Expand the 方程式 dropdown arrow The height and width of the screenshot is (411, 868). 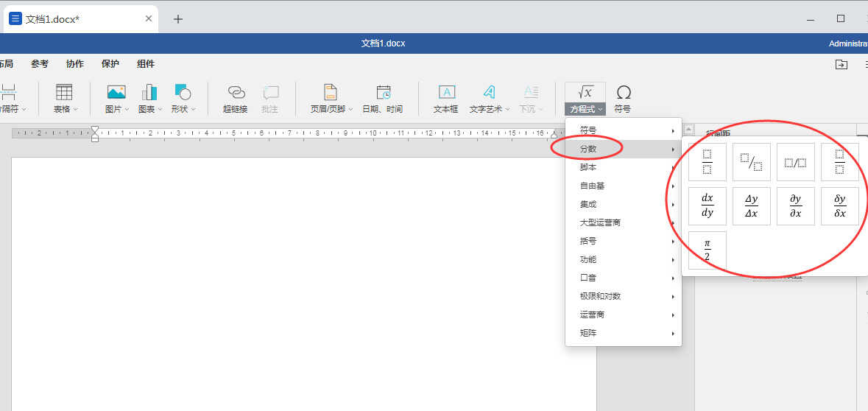pos(601,110)
